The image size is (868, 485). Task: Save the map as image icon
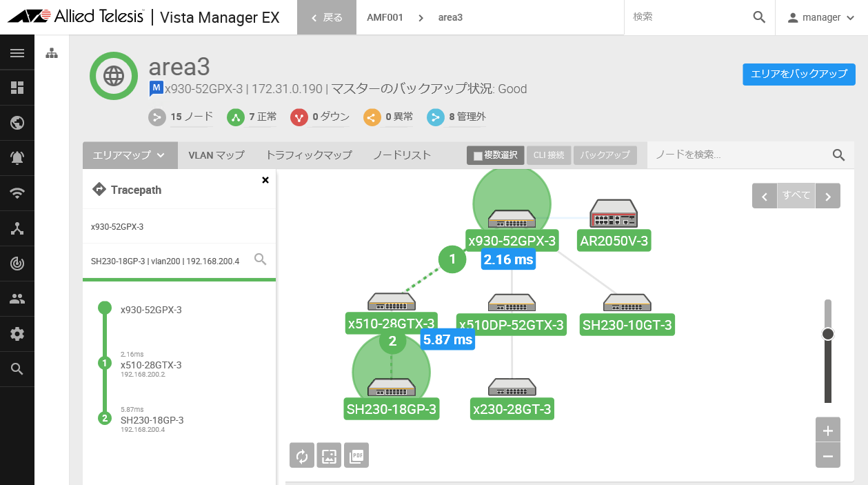[329, 455]
